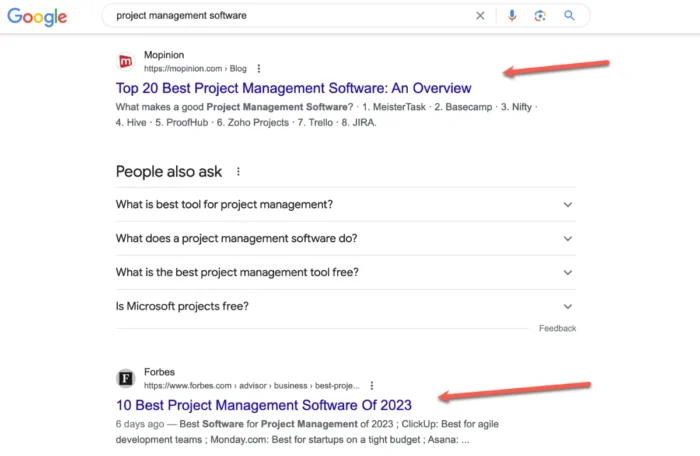Screen dimensions: 700x456
Task: Click the mopinion.com Blog breadcrumb URL
Action: pos(195,69)
